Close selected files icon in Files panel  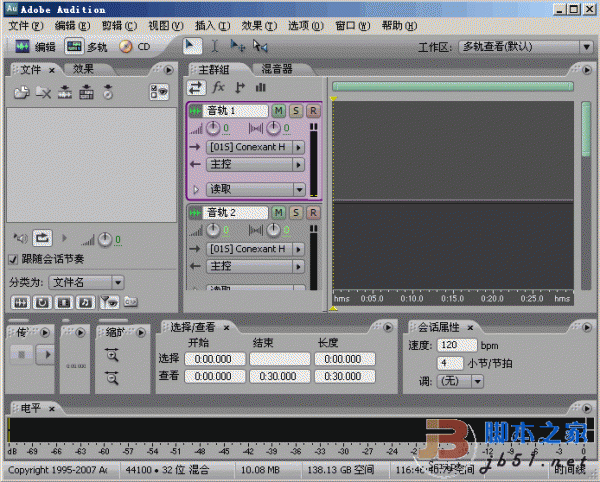43,92
